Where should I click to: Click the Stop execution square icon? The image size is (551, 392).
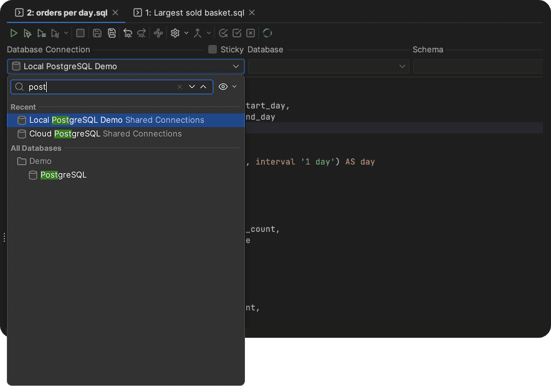[x=80, y=33]
